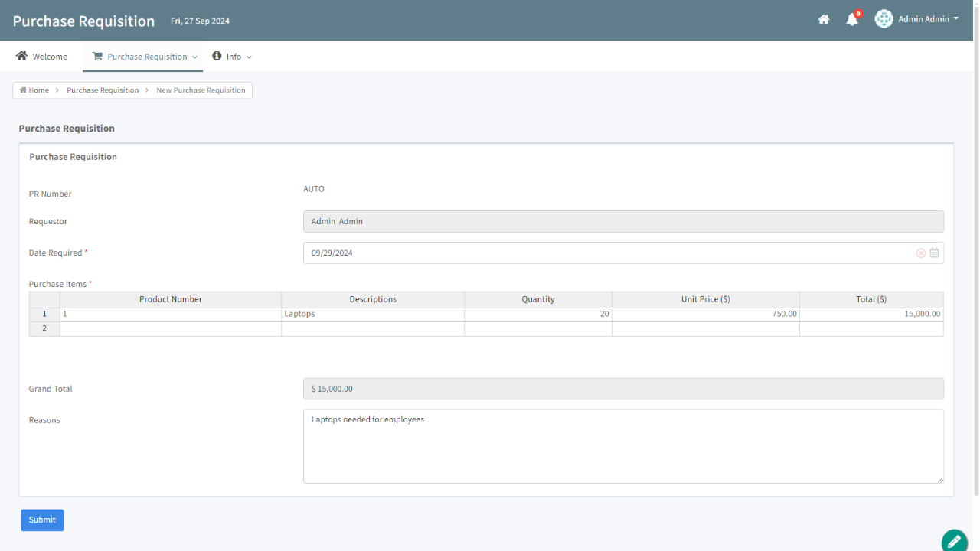980x551 pixels.
Task: Submit the purchase requisition form
Action: 42,520
